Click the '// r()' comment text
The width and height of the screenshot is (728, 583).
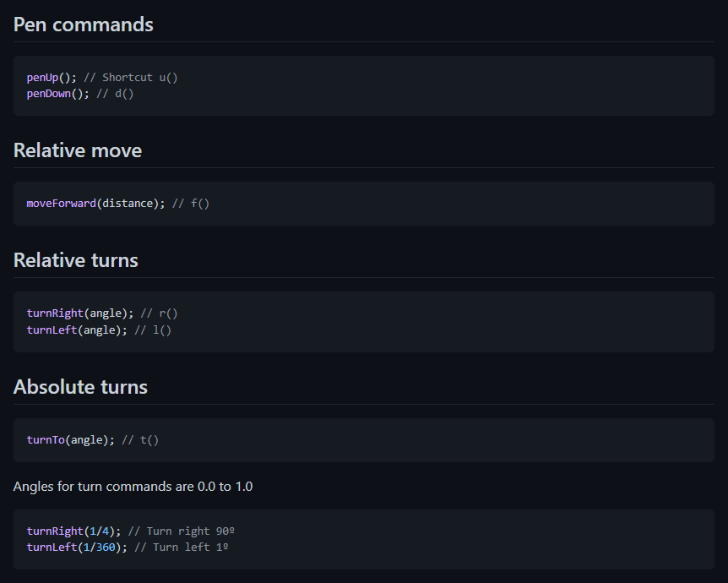pos(160,313)
